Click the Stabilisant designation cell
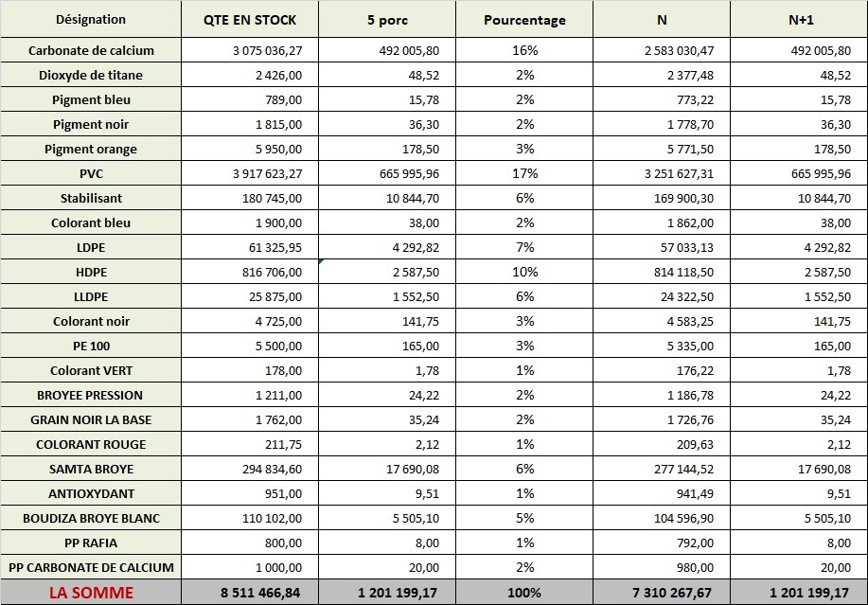This screenshot has height=605, width=868. click(91, 199)
